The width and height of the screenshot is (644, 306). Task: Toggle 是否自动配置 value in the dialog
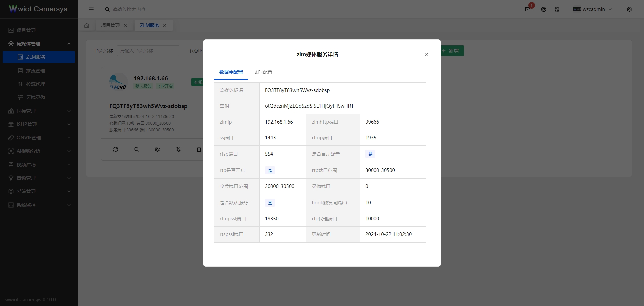point(370,154)
